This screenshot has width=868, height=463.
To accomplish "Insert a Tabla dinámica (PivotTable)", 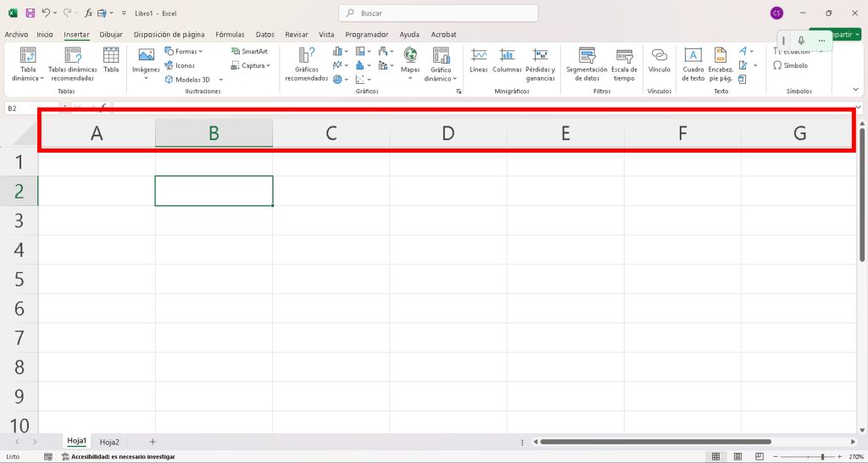I will tap(28, 63).
